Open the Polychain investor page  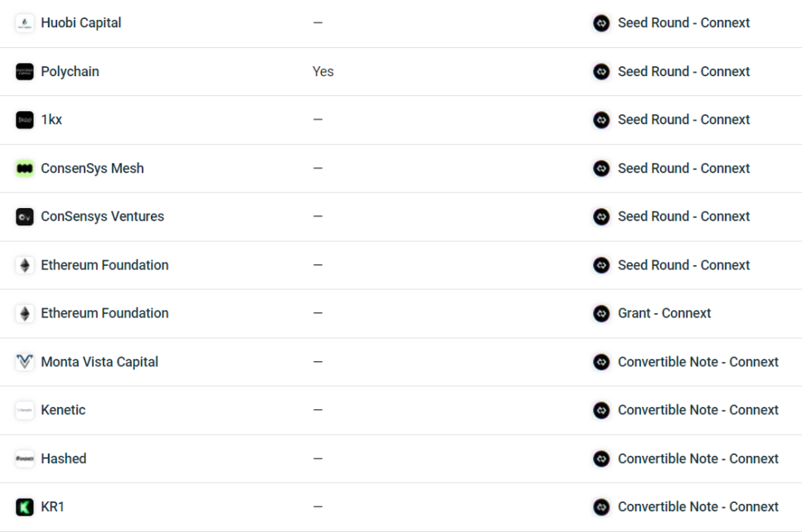tap(70, 71)
